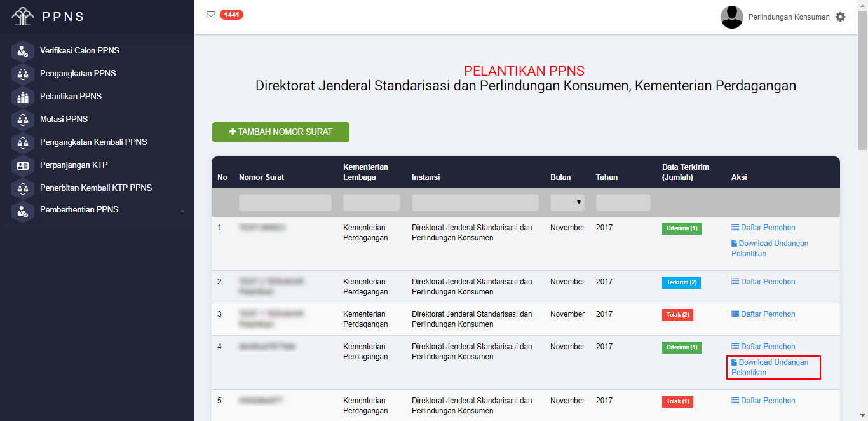Click the user profile avatar
The image size is (868, 421).
click(x=731, y=17)
